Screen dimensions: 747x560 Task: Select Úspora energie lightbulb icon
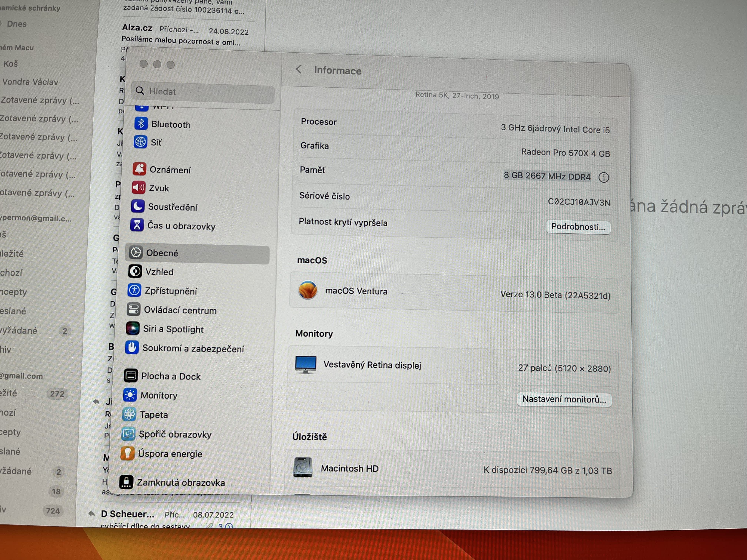[127, 453]
